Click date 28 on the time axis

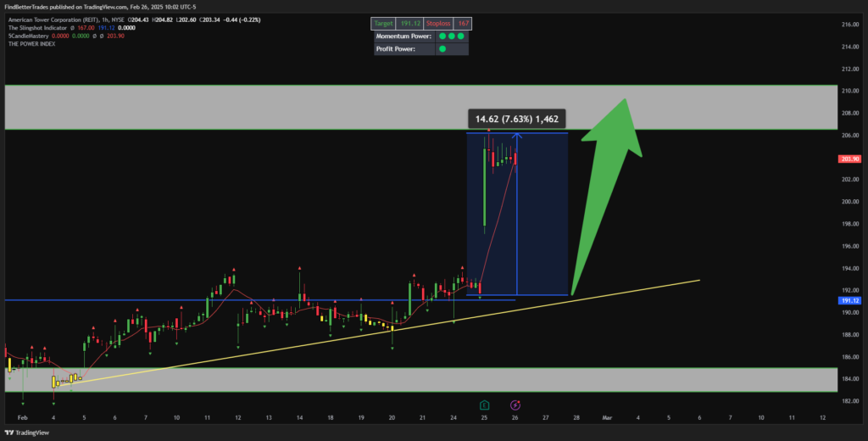tap(576, 417)
